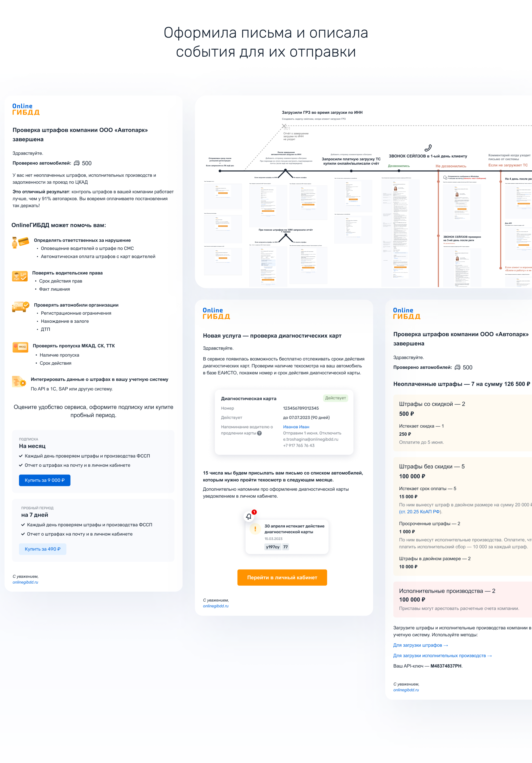Click the question mark help icon near reminder

pos(259,433)
